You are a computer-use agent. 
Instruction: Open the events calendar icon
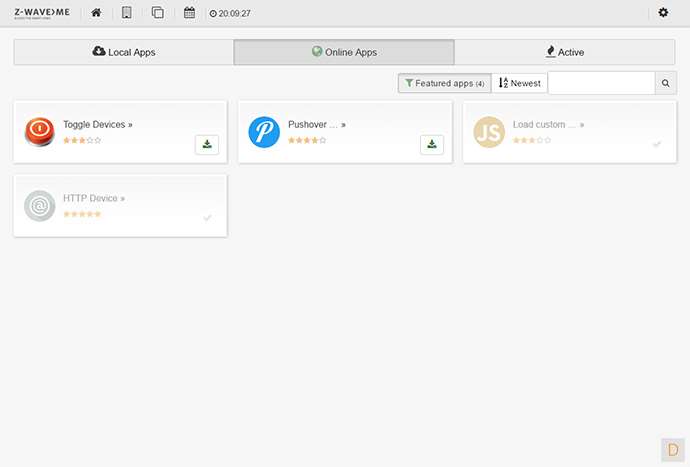[189, 13]
